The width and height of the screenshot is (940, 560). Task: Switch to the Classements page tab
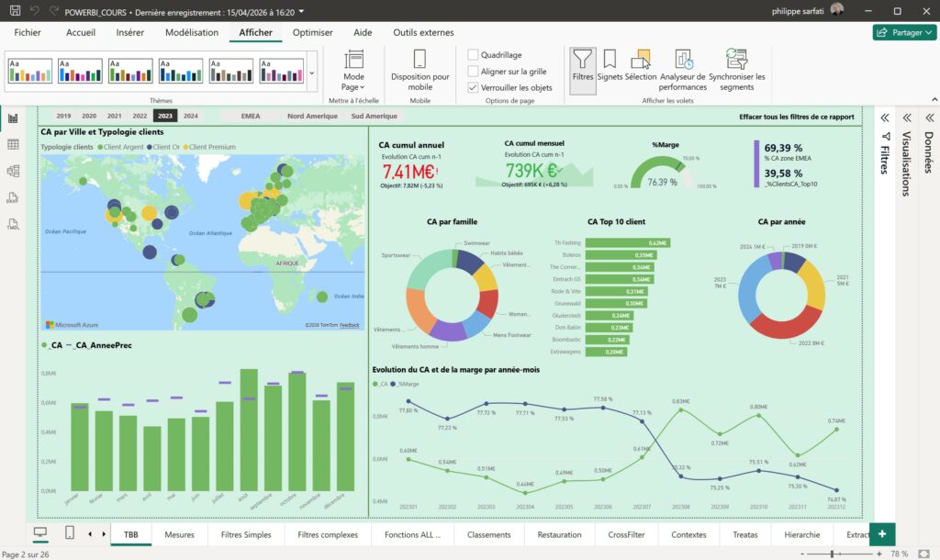tap(489, 534)
